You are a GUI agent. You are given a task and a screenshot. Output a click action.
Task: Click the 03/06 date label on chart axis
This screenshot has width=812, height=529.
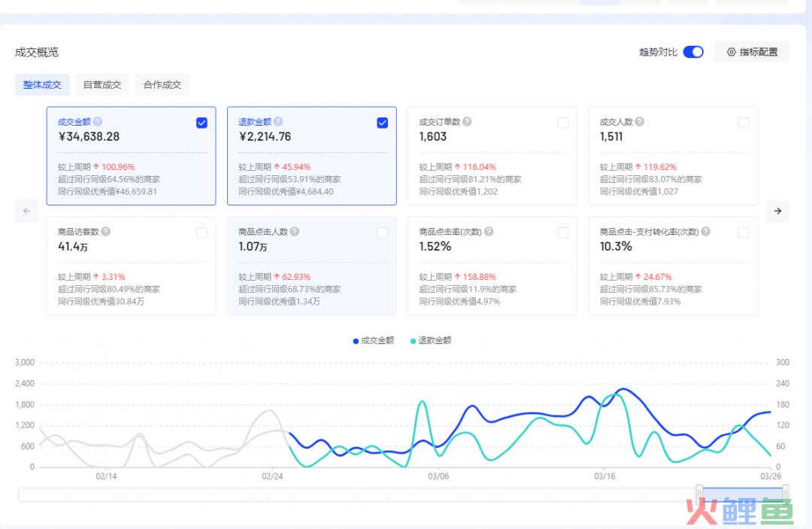tap(438, 476)
